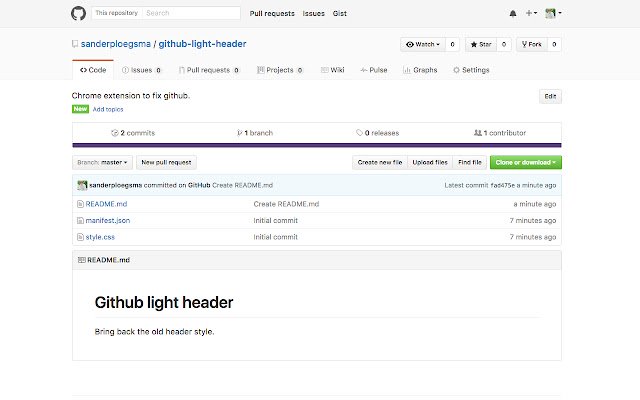This screenshot has height=400, width=640.
Task: Open the user avatar menu
Action: click(x=553, y=13)
